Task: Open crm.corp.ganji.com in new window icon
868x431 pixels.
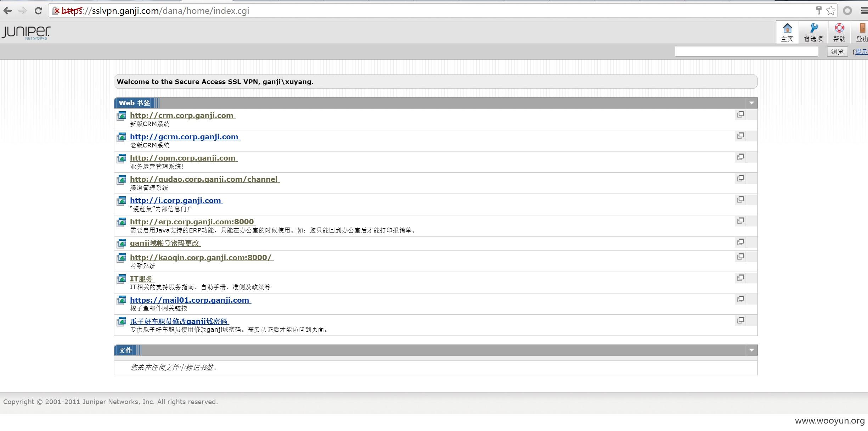Action: point(740,114)
